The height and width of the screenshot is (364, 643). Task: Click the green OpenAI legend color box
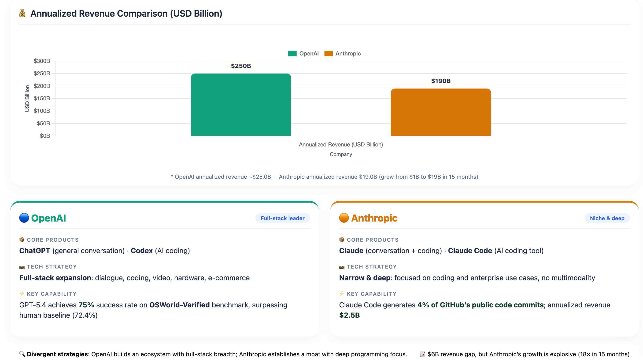pos(292,54)
